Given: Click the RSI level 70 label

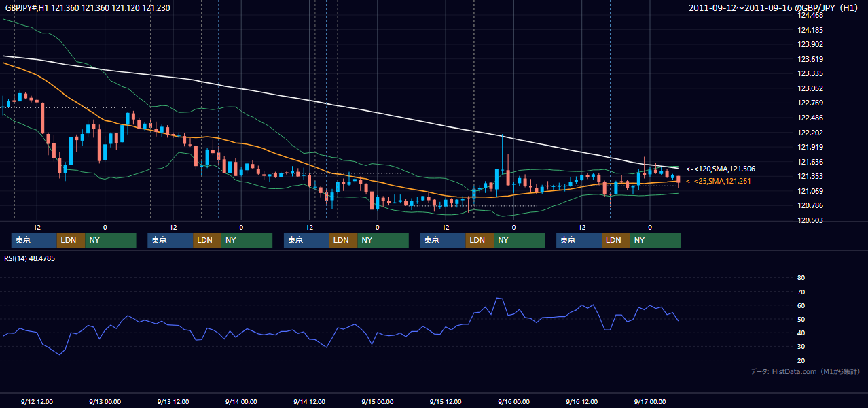Looking at the screenshot, I should [801, 292].
